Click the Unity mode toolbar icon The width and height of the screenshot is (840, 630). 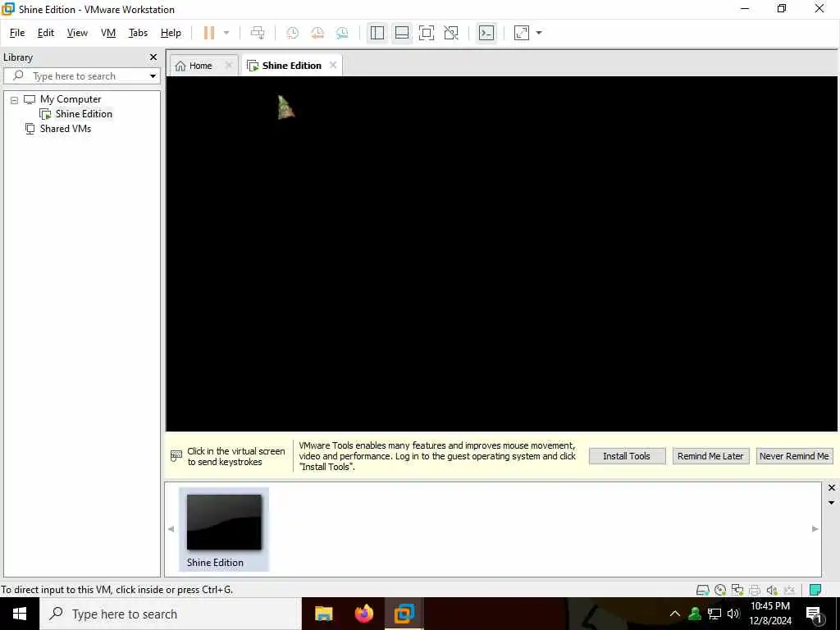[451, 33]
